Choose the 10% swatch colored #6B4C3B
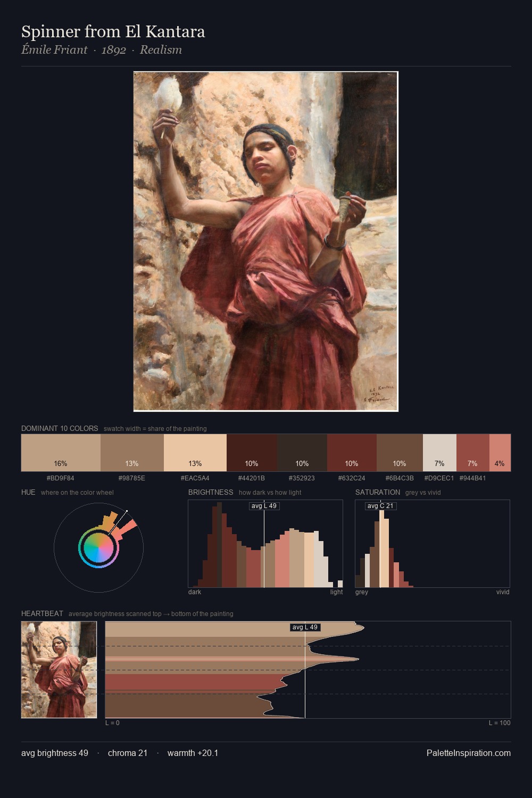This screenshot has height=798, width=532. 400,453
